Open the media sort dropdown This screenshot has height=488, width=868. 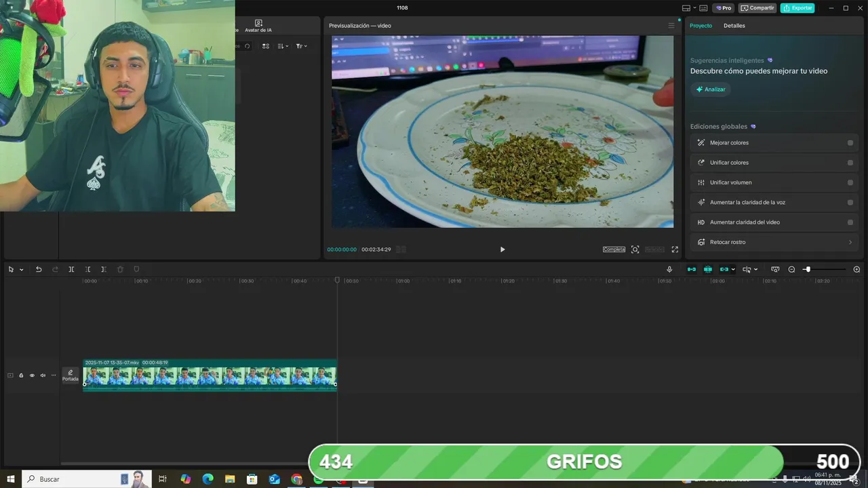[283, 46]
